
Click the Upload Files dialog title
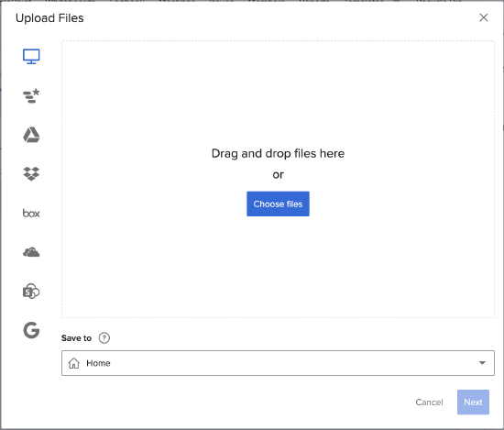49,18
